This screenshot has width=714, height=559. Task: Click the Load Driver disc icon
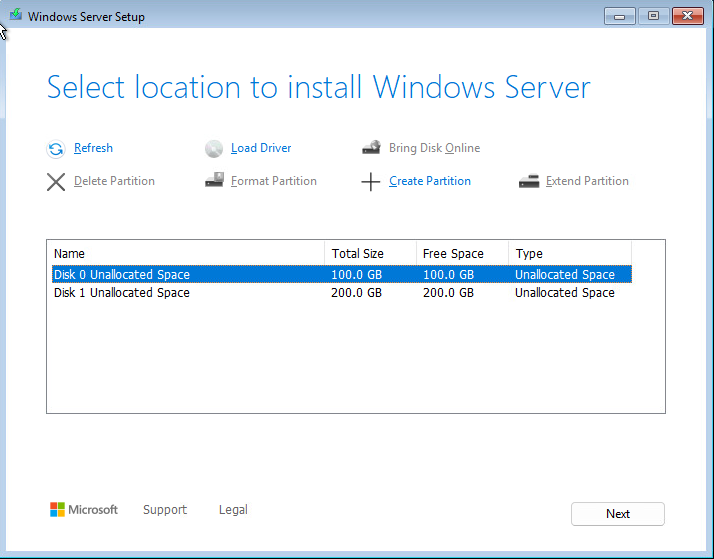point(214,148)
